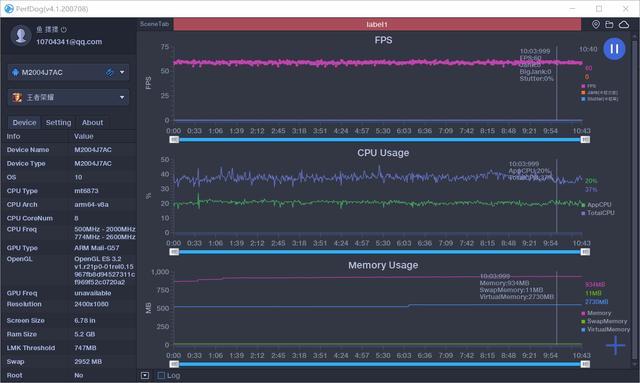Click the left handle of Memory Usage slider
Viewport: 640px width, 383px height.
pos(174,364)
